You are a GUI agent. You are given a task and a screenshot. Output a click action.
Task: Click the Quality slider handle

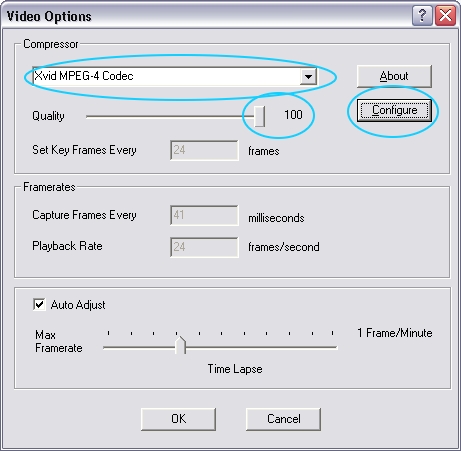[x=259, y=117]
